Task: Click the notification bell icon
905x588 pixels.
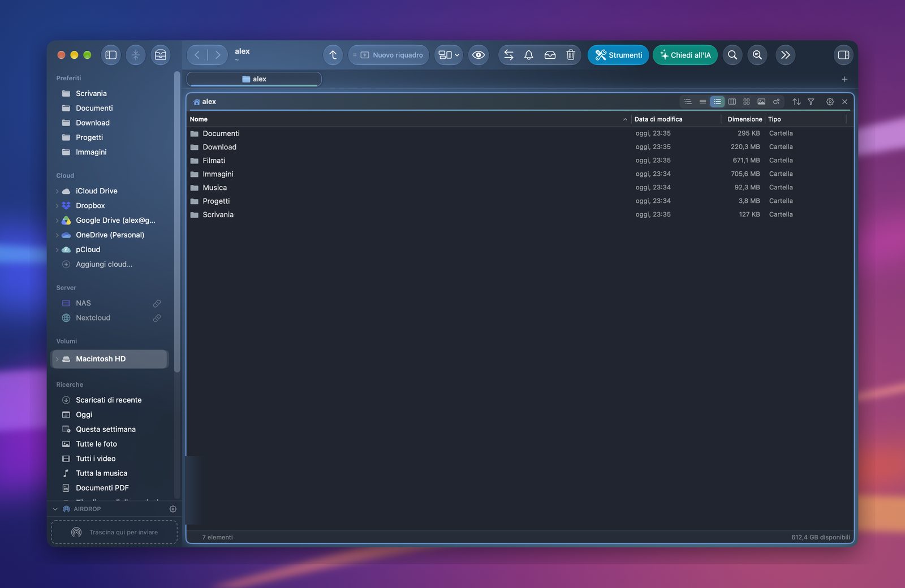Action: [x=529, y=55]
